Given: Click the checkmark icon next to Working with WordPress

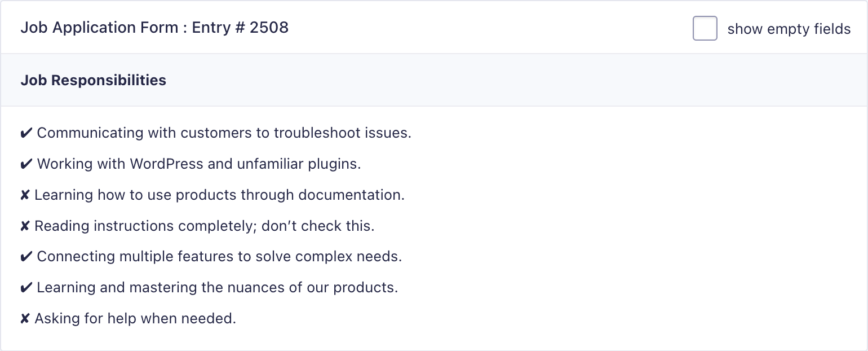Looking at the screenshot, I should tap(26, 164).
